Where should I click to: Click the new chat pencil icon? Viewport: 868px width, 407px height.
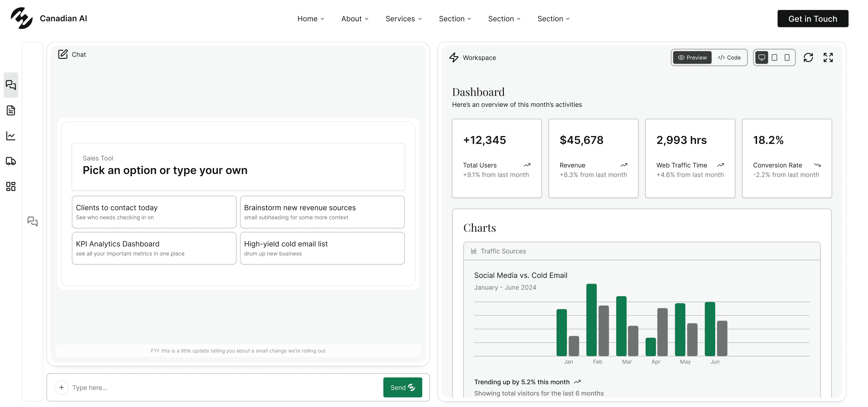pyautogui.click(x=63, y=54)
